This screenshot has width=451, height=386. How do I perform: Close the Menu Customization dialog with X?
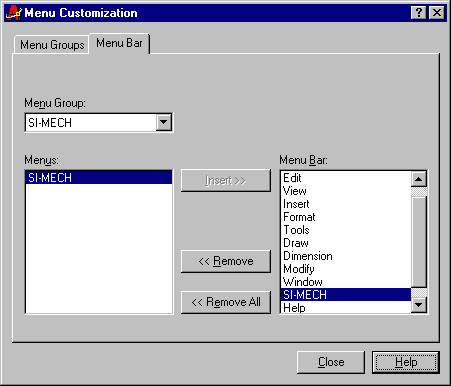click(437, 13)
